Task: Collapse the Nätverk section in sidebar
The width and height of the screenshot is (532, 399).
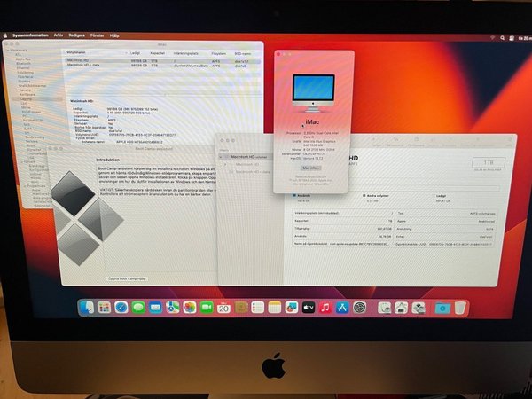Action: [x=23, y=162]
